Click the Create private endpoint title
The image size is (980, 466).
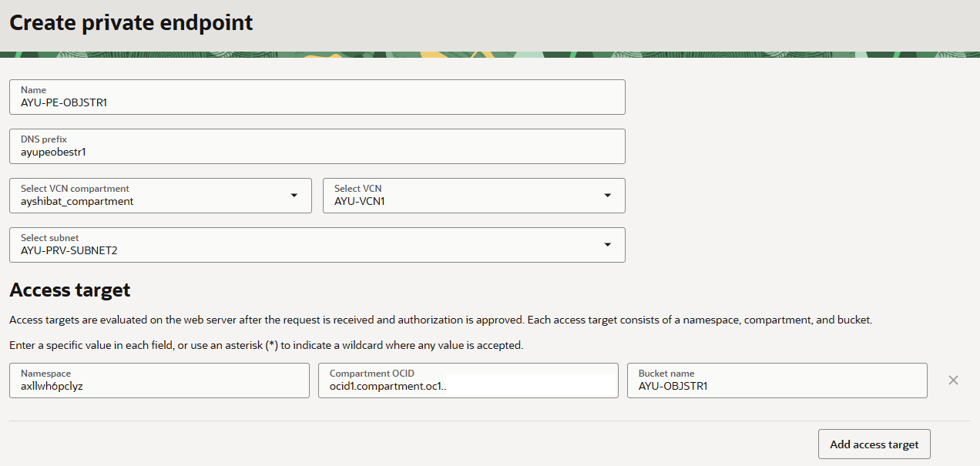(131, 23)
